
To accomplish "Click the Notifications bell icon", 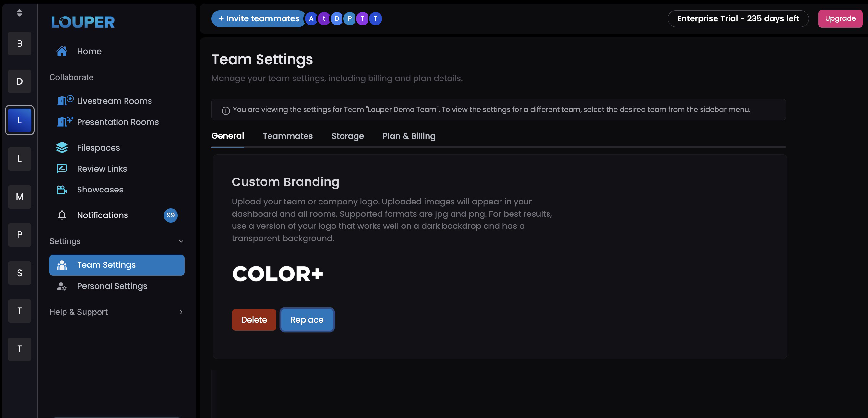I will pos(62,215).
